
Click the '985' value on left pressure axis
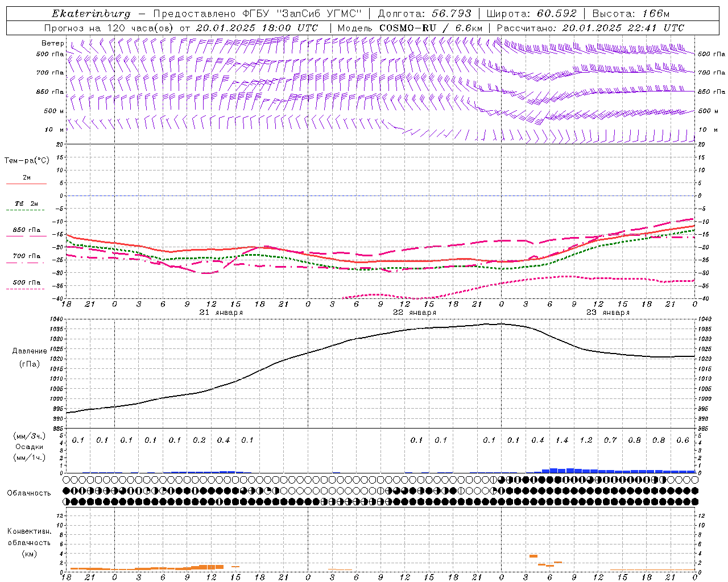click(57, 429)
